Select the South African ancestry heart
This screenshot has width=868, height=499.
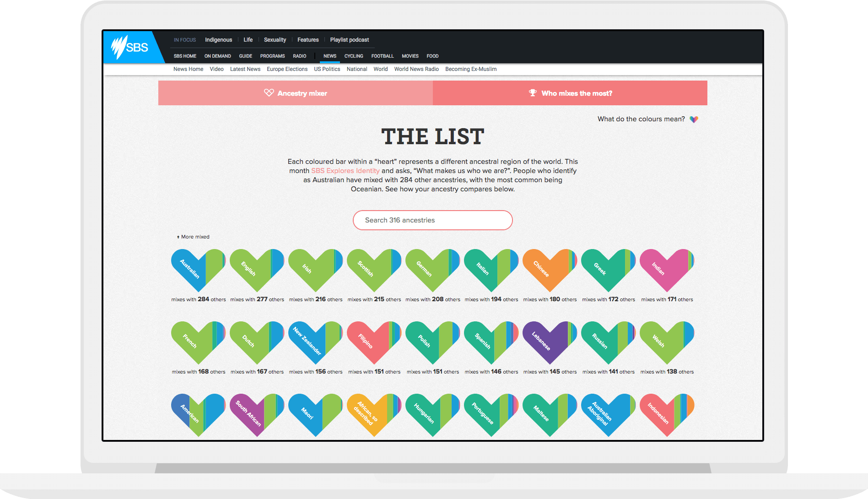click(x=257, y=414)
